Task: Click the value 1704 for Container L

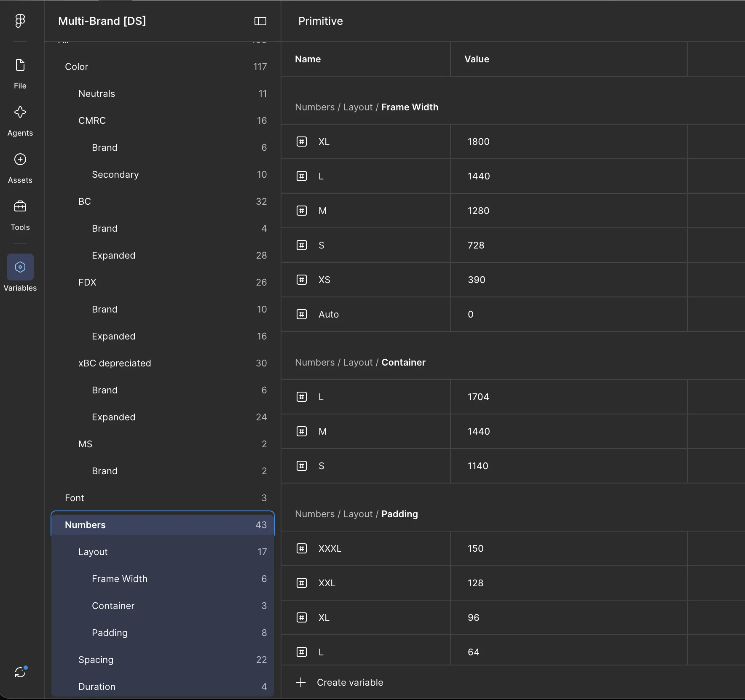Action: coord(568,397)
